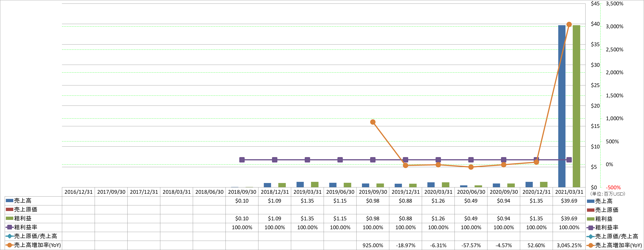This screenshot has width=644, height=250.
Task: Click the purple 粗利益率 marker at 2018/09/30
Action: coord(242,160)
